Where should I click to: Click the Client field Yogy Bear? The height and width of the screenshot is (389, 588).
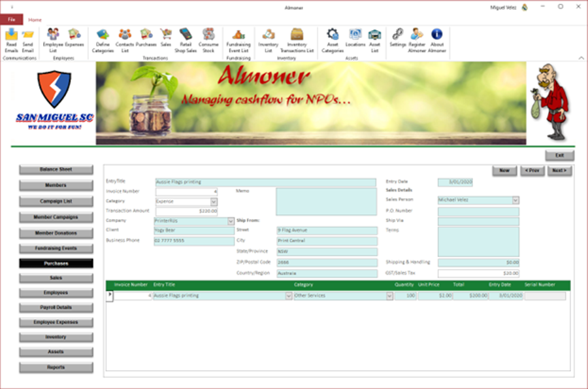pyautogui.click(x=194, y=230)
